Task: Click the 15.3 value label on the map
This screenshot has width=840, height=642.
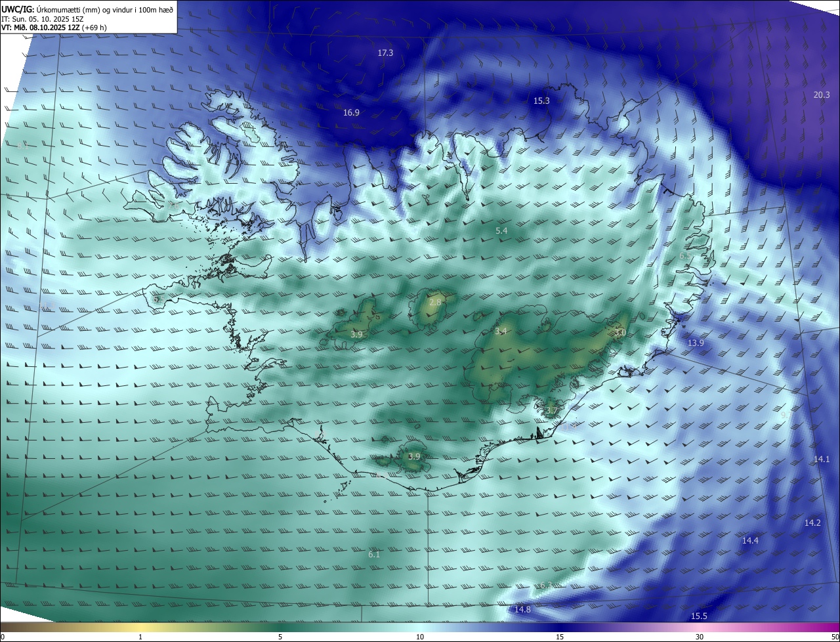Action: [x=541, y=100]
